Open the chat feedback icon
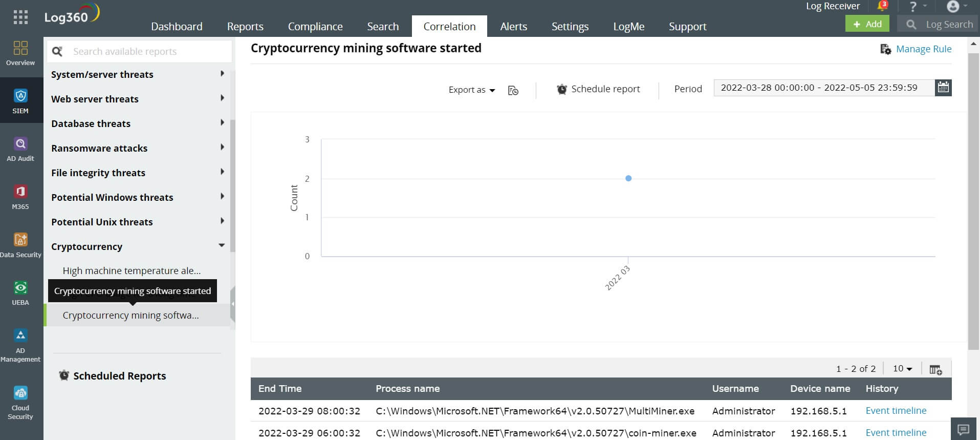980x440 pixels. 963,429
